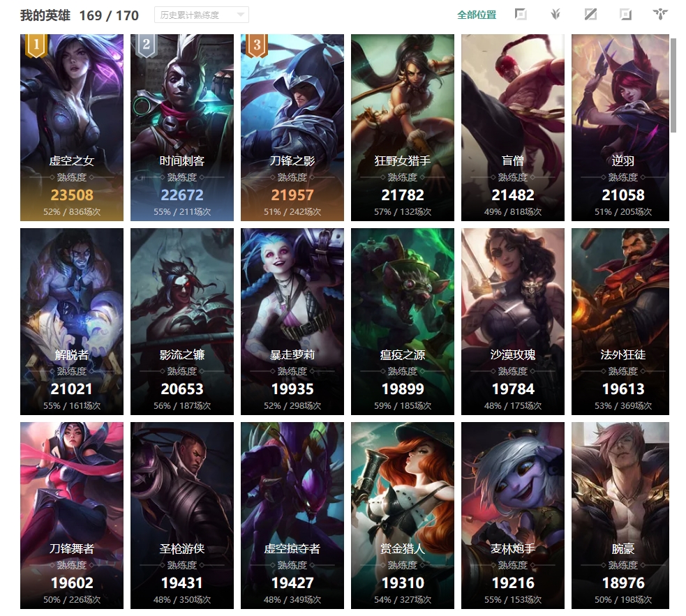The height and width of the screenshot is (616, 686).
Task: Click the 我的英雄 169 / 170 heading
Action: (79, 16)
